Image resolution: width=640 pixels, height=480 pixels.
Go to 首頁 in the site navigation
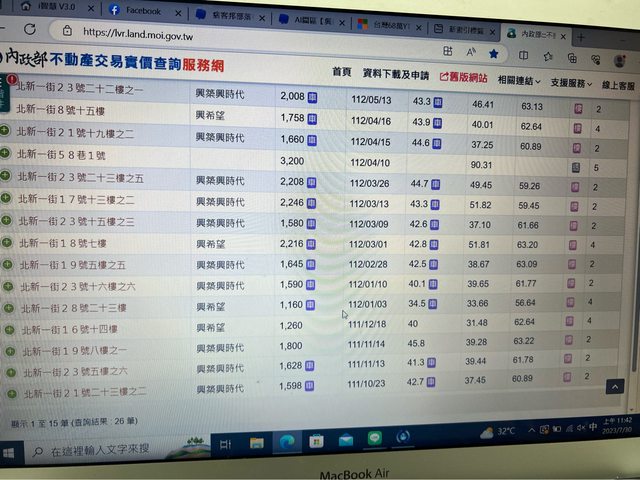point(341,72)
